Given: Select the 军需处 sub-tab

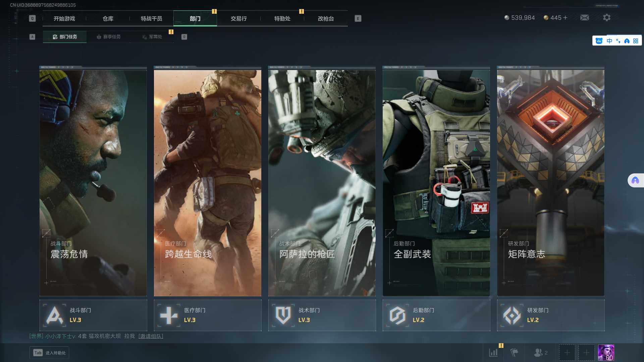Looking at the screenshot, I should 152,37.
